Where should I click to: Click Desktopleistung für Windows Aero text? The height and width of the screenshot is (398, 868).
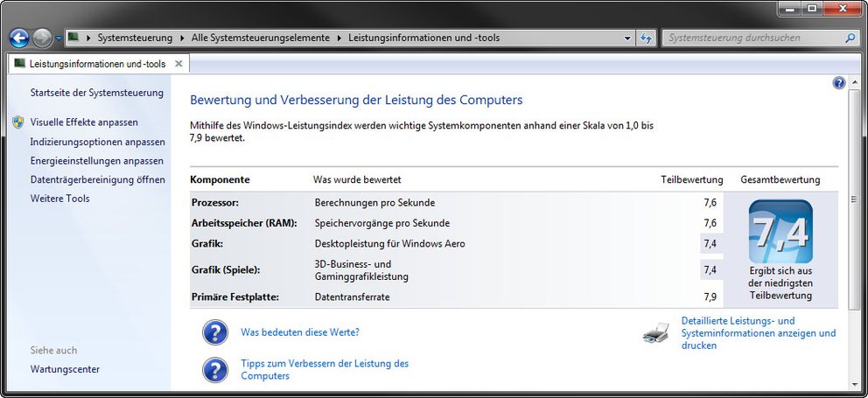coord(389,243)
